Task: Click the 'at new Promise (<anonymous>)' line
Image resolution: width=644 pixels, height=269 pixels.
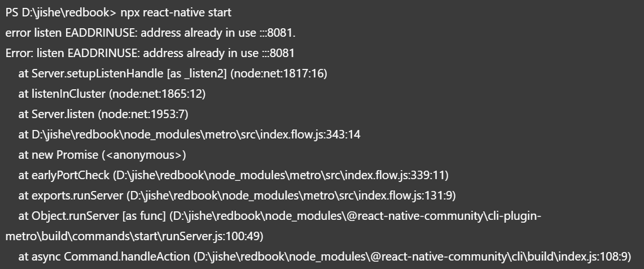Action: (102, 155)
